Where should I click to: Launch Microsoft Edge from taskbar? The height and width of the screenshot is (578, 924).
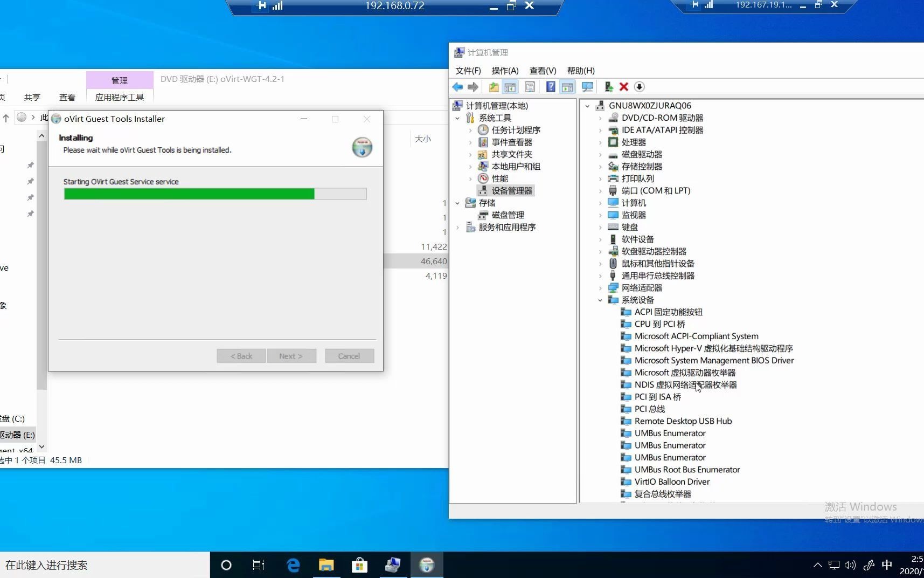pyautogui.click(x=293, y=565)
